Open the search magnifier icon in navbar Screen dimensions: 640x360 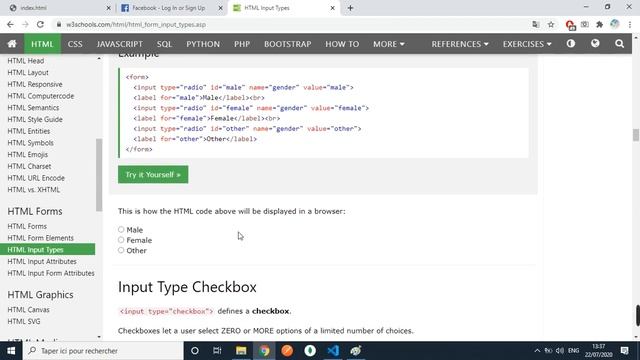(619, 44)
